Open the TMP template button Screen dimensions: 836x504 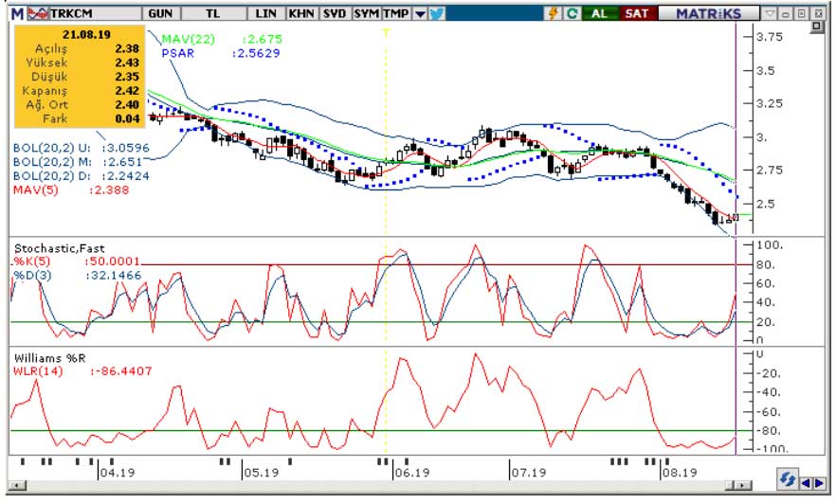(396, 13)
